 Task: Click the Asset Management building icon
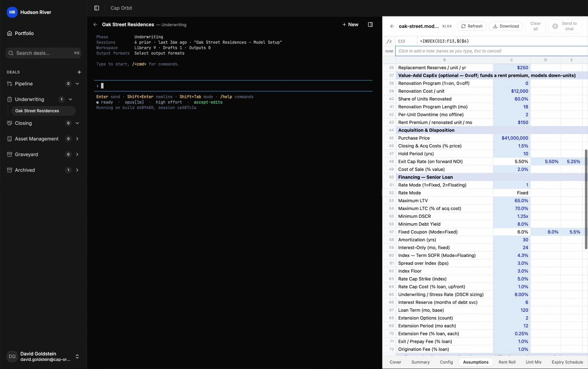(9, 139)
